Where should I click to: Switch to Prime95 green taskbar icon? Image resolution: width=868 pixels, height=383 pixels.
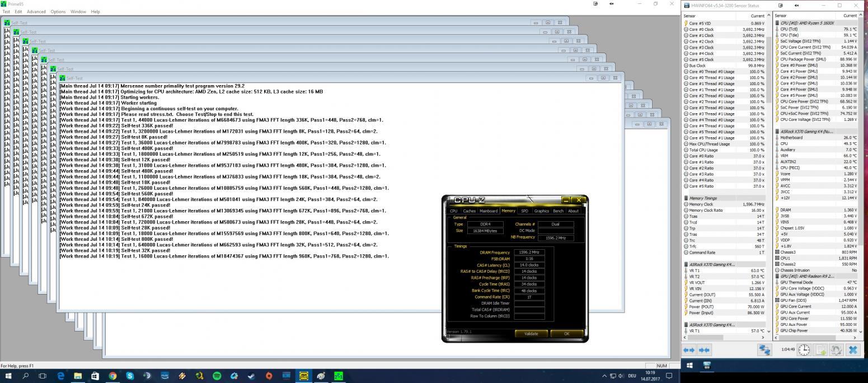click(339, 376)
